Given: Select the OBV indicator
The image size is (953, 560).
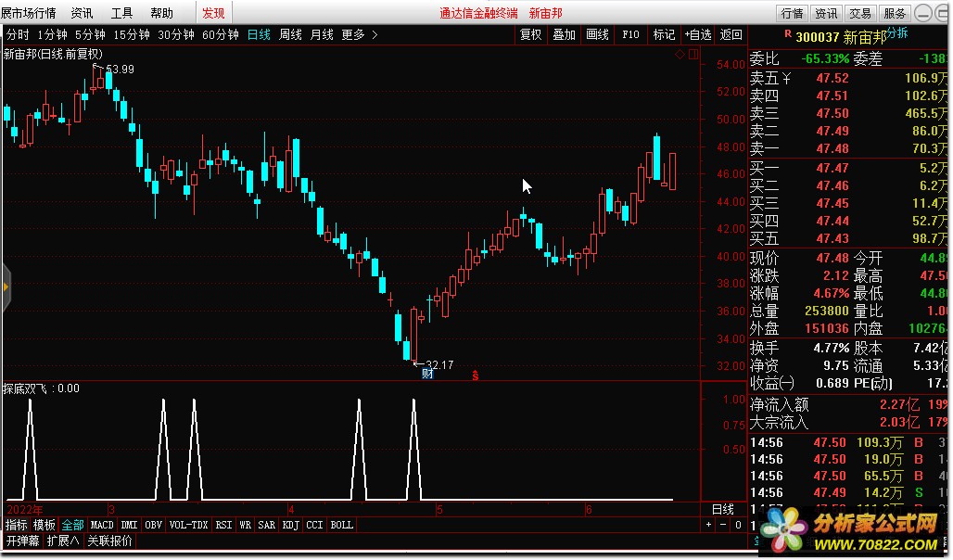Looking at the screenshot, I should coord(154,525).
